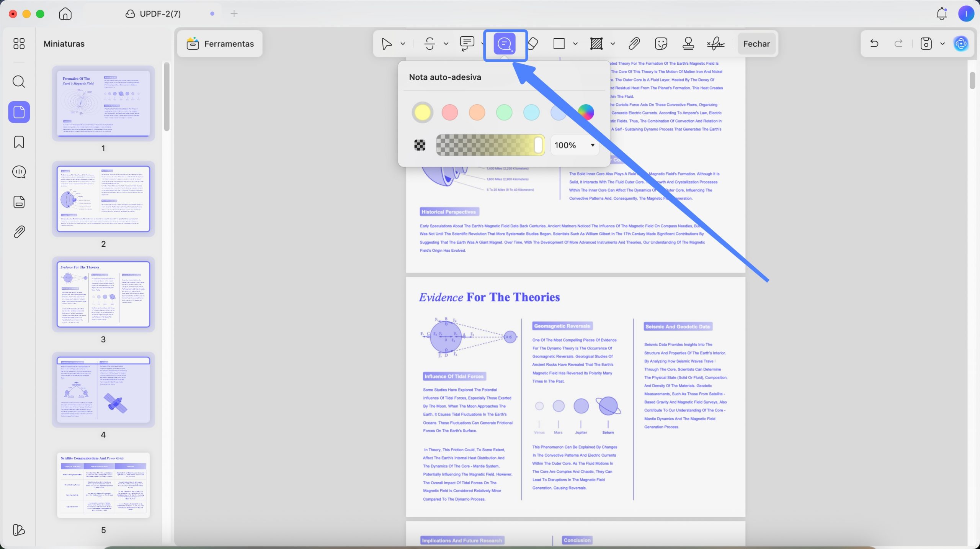Open the form fields panel icon
Screen dimensions: 980x549
19,202
